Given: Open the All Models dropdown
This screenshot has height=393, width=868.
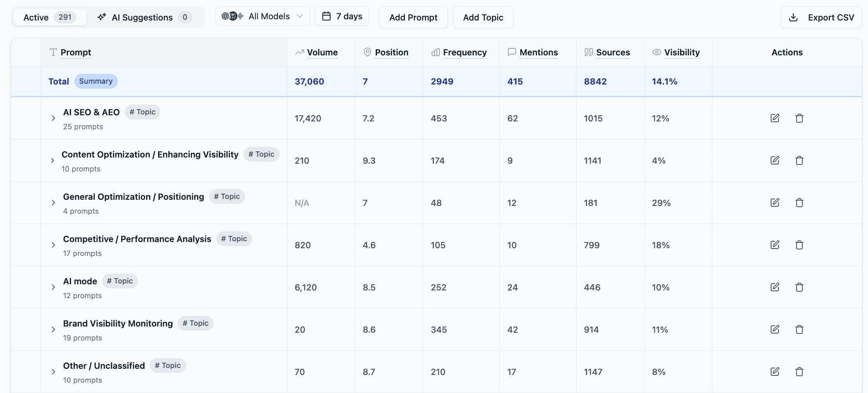Looking at the screenshot, I should [x=262, y=16].
